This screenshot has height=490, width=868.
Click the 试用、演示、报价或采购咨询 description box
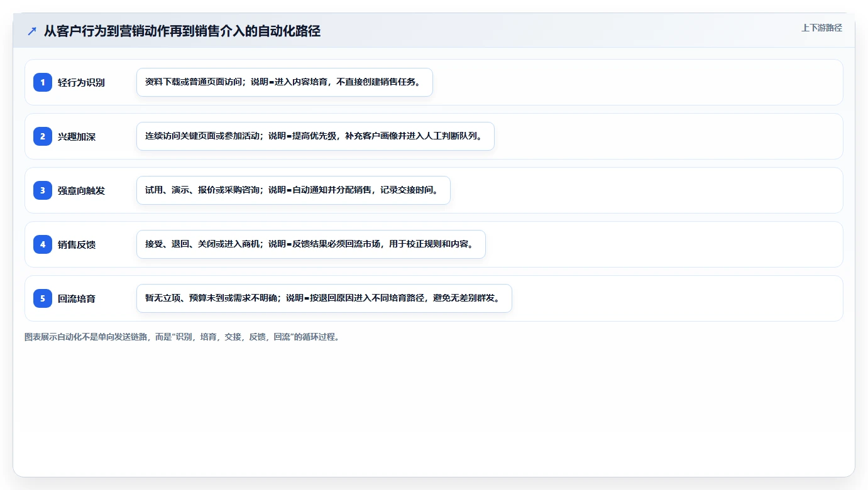pyautogui.click(x=294, y=190)
